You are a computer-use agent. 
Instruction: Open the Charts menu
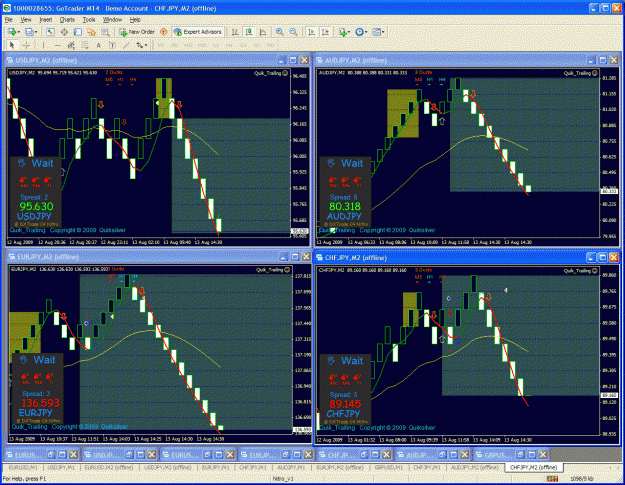pos(67,20)
